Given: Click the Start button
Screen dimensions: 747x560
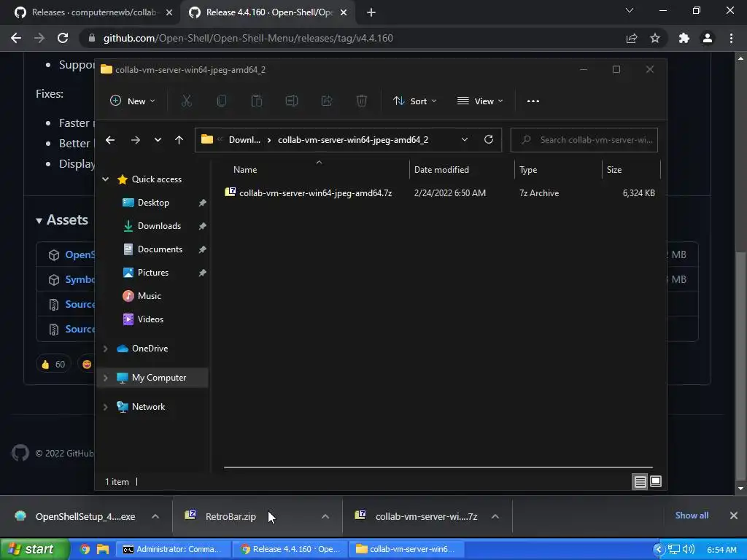Looking at the screenshot, I should [x=34, y=549].
